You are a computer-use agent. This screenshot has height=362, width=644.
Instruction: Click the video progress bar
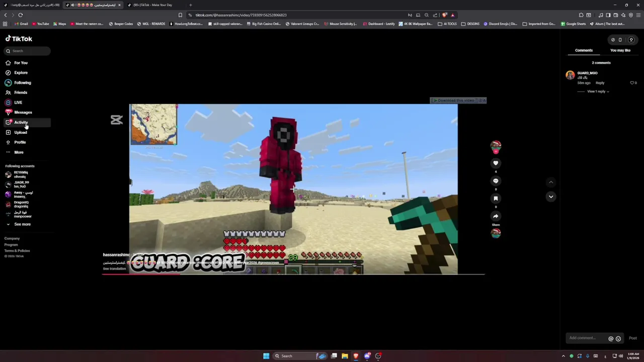tap(293, 275)
